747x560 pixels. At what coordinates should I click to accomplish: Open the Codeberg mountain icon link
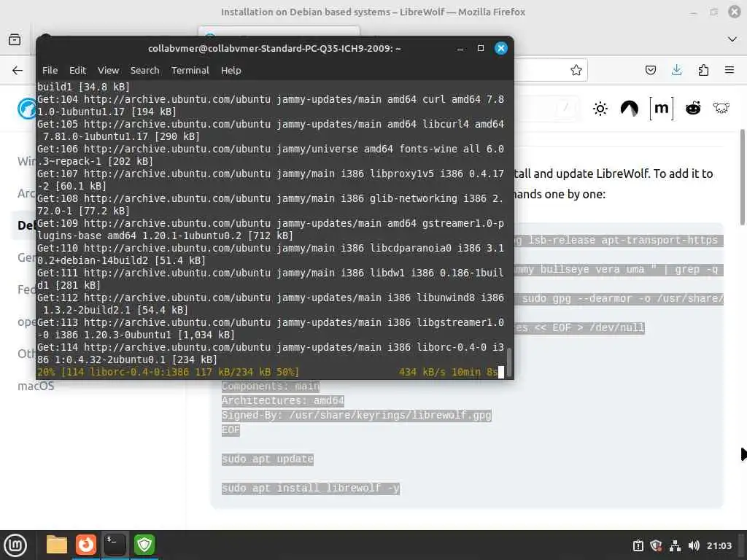(630, 109)
